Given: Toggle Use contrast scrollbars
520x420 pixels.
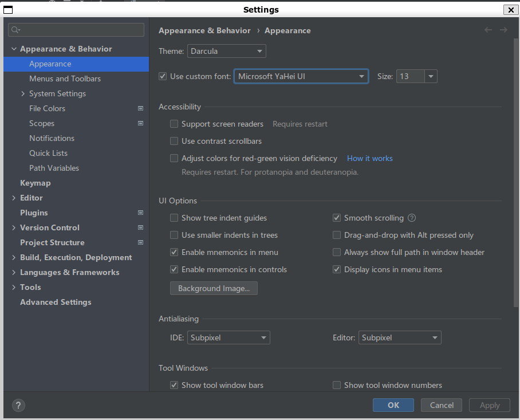Looking at the screenshot, I should click(x=174, y=141).
